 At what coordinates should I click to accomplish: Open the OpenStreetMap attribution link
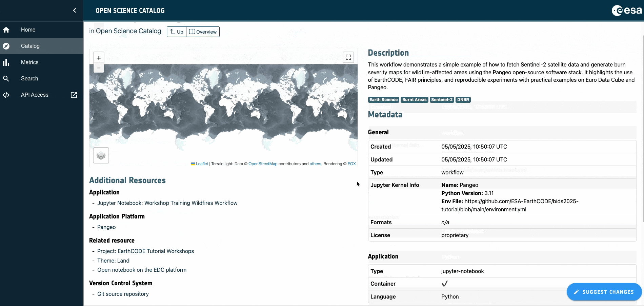pyautogui.click(x=263, y=164)
